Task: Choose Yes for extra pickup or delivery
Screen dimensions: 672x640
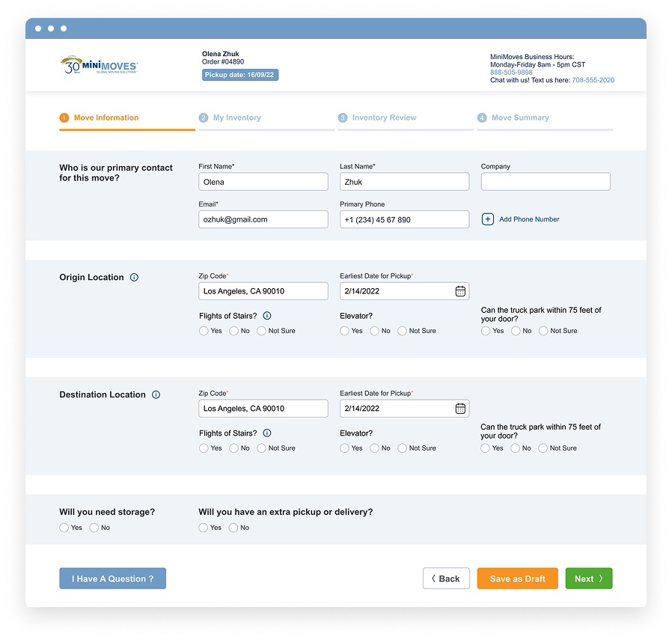Action: point(203,528)
